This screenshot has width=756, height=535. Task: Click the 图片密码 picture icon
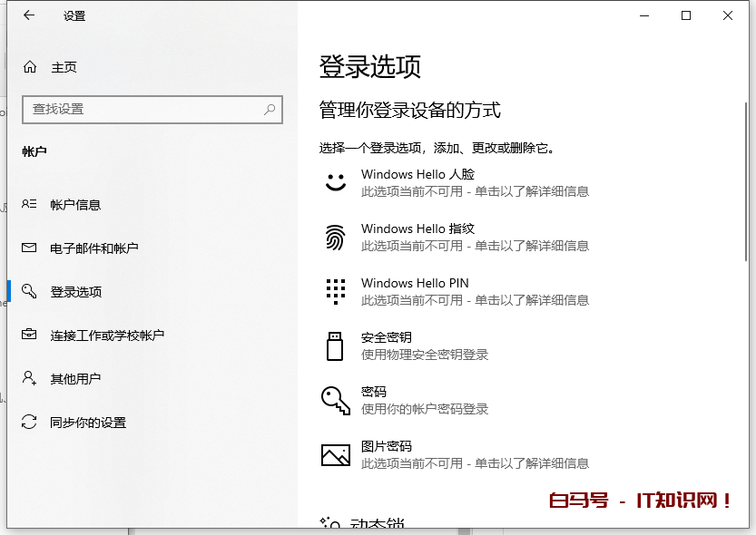point(335,452)
